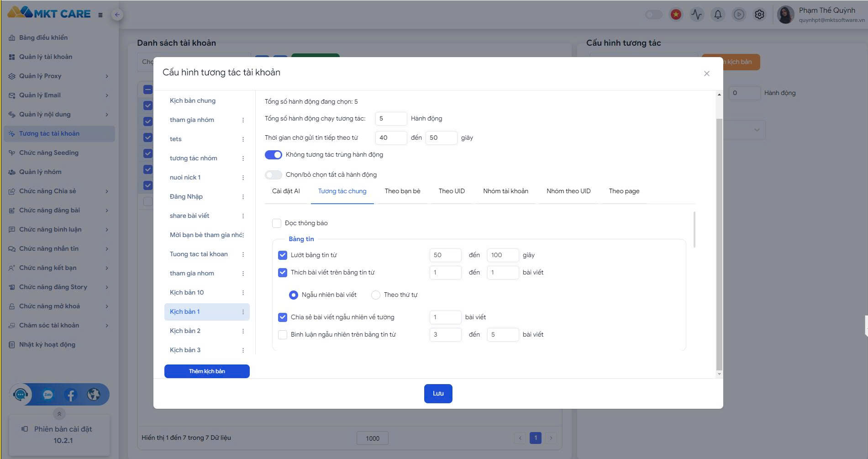The width and height of the screenshot is (868, 459).
Task: Edit the Tổng số hành động chạy tương tác field
Action: coord(391,119)
